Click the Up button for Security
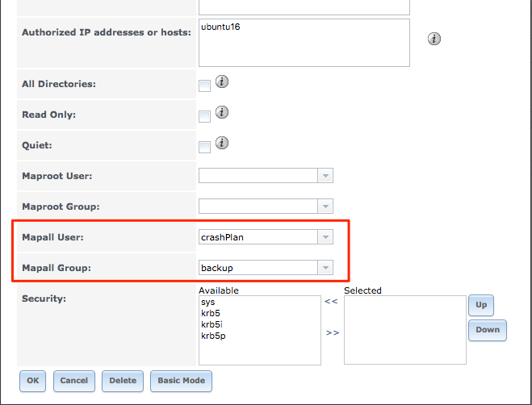The height and width of the screenshot is (405, 532). (x=481, y=305)
